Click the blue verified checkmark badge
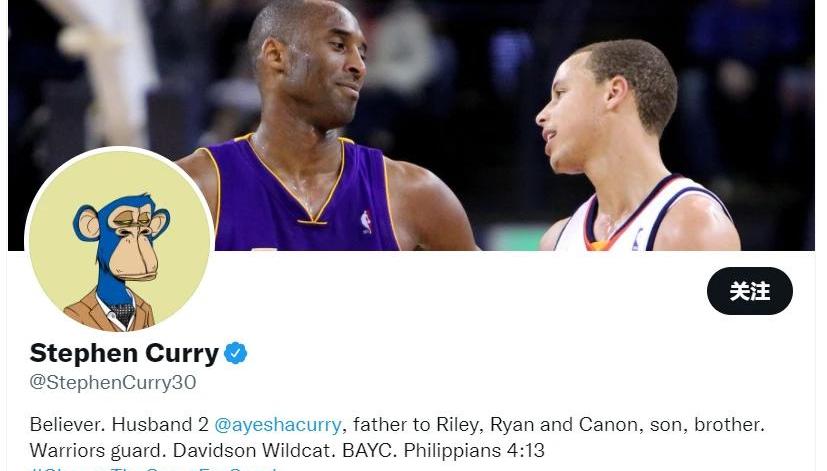The width and height of the screenshot is (827, 471). [x=236, y=353]
